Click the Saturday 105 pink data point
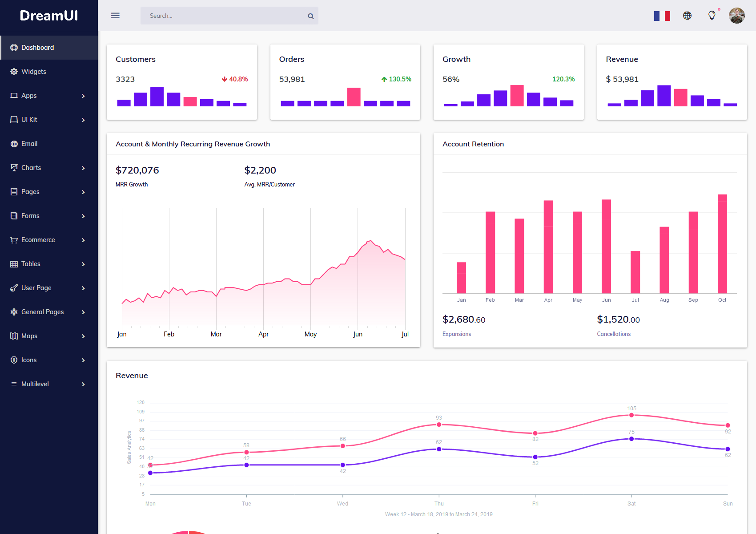 [631, 415]
